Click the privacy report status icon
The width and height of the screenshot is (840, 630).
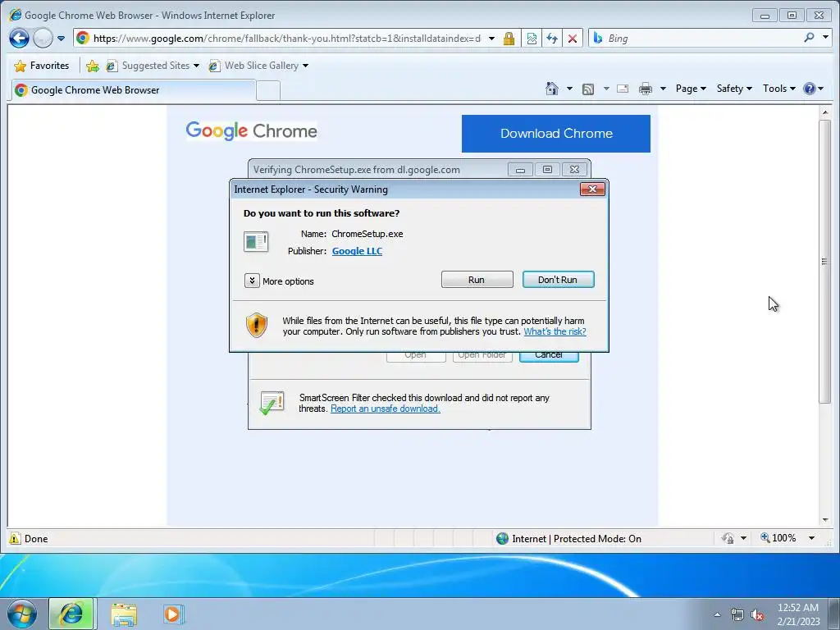727,538
